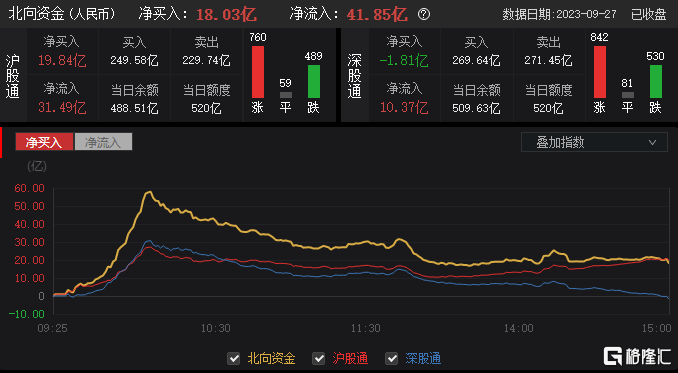678x373 pixels.
Task: Click the 深股通 green 跌 bar showing 530
Action: [656, 81]
